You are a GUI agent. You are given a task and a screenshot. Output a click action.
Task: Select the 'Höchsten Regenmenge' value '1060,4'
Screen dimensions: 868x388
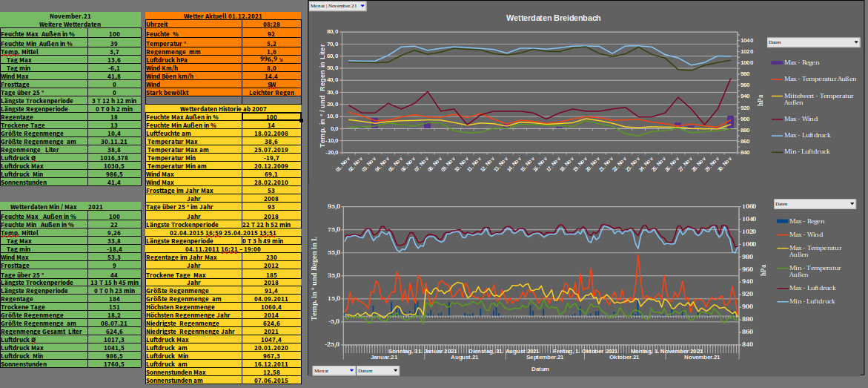pyautogui.click(x=272, y=307)
